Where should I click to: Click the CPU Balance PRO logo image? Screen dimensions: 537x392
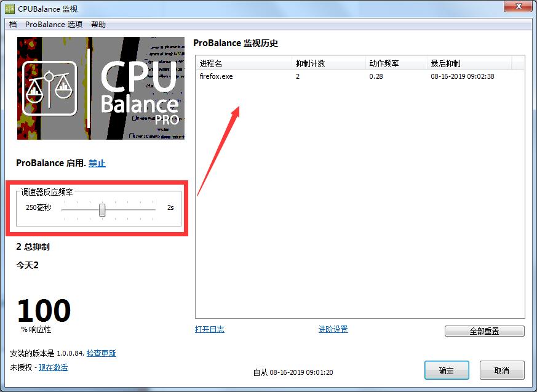(x=101, y=88)
